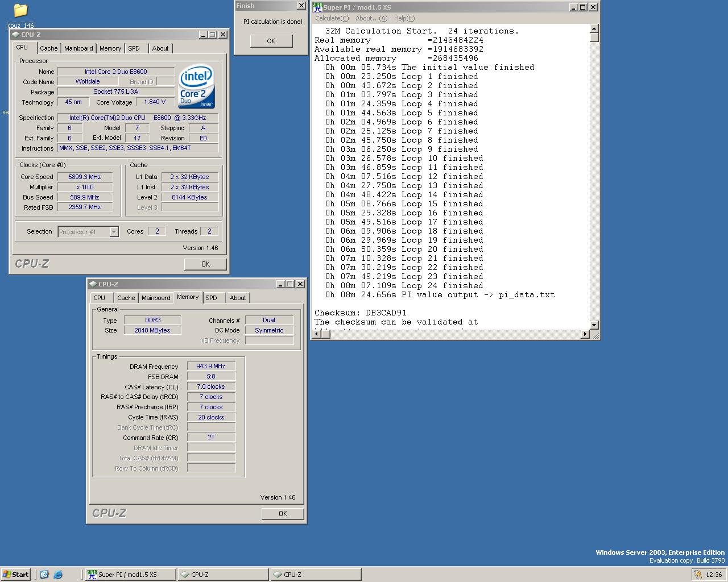Open Calculate menu in Super PI
The width and height of the screenshot is (728, 582).
(x=332, y=18)
